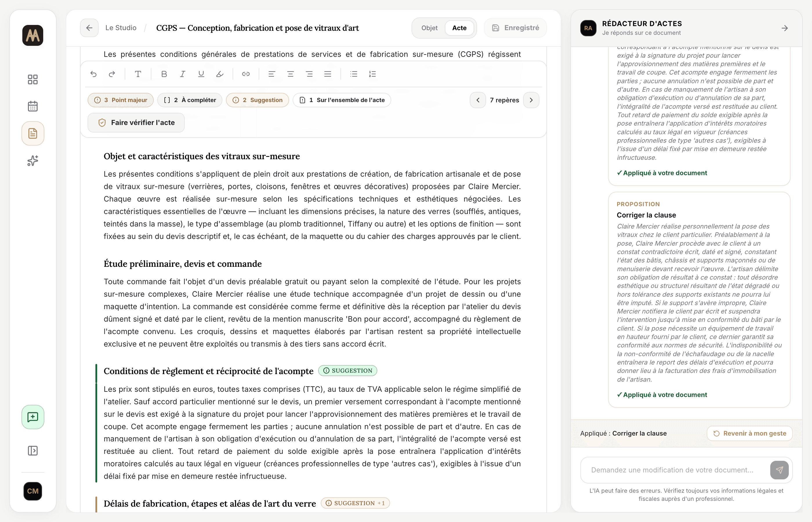This screenshot has width=812, height=522.
Task: Open the SUGGESTION +1 badge on Délais de fabrication
Action: [355, 503]
